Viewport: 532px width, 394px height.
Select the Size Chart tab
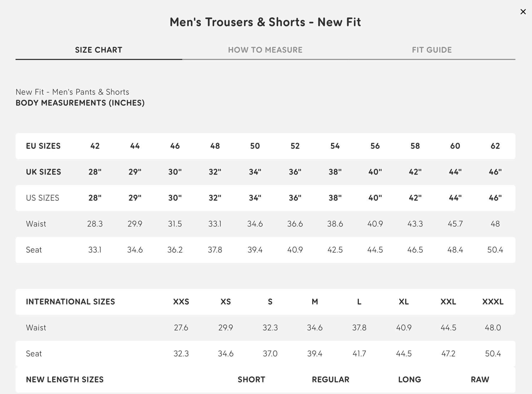98,50
